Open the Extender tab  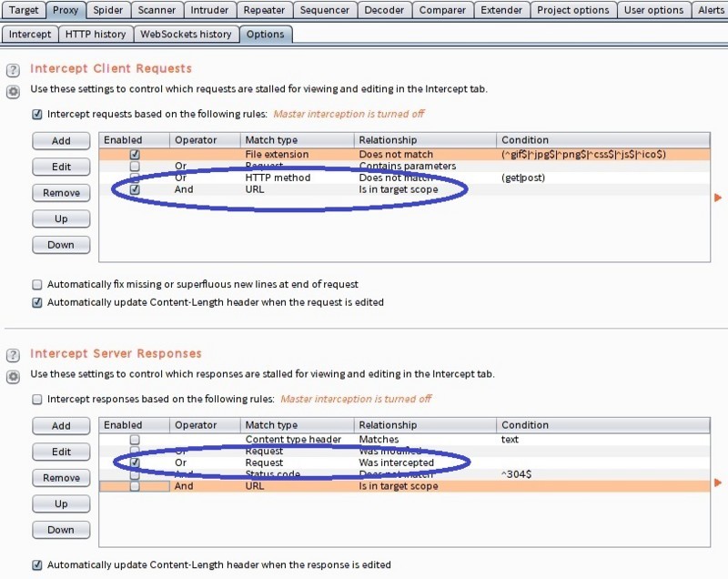[501, 10]
